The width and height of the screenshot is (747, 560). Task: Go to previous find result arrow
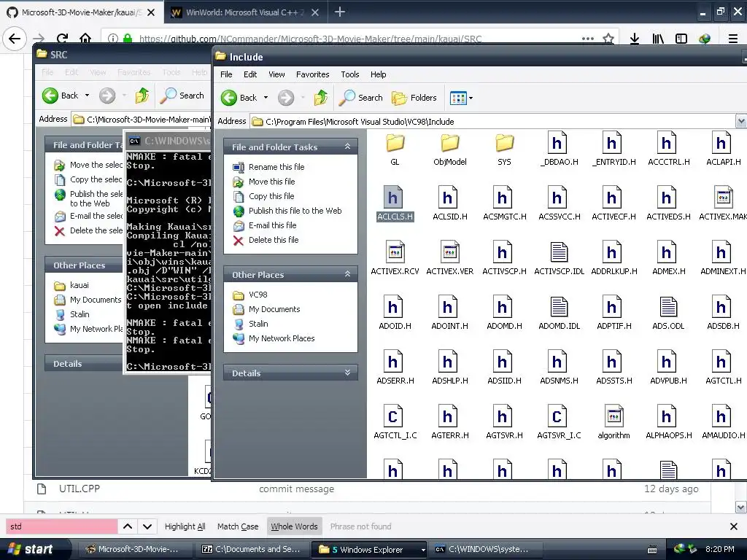128,526
